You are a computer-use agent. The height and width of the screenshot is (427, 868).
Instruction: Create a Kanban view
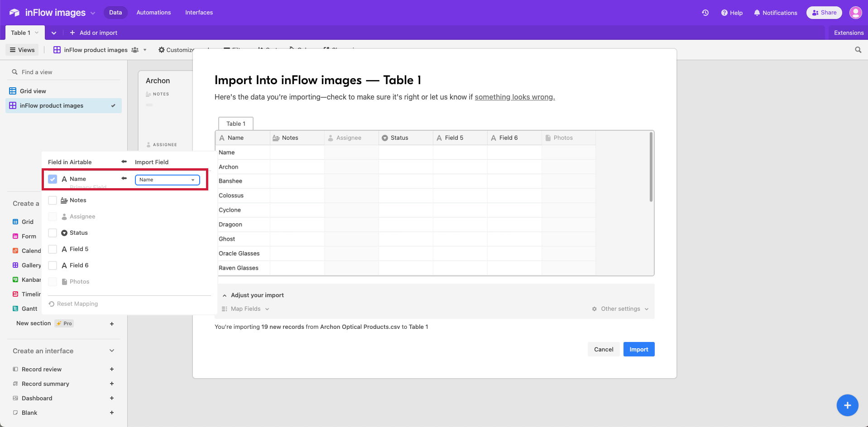click(x=30, y=280)
